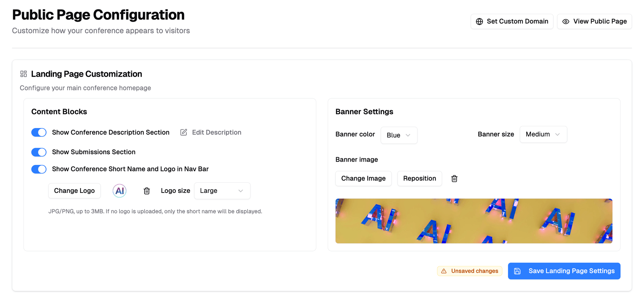This screenshot has height=299, width=644.
Task: Remove the banner image using trash icon
Action: pyautogui.click(x=454, y=178)
